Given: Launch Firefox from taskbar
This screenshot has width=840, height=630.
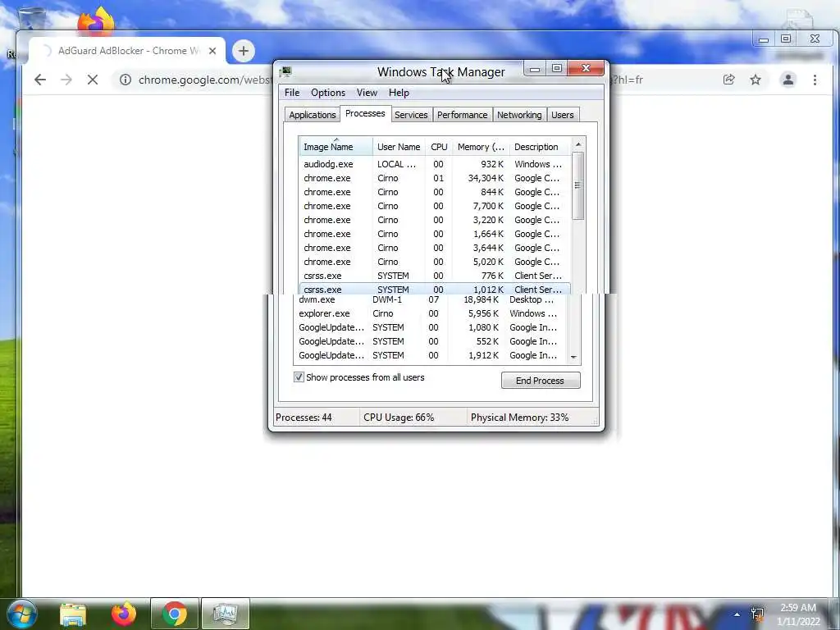Looking at the screenshot, I should pos(124,614).
